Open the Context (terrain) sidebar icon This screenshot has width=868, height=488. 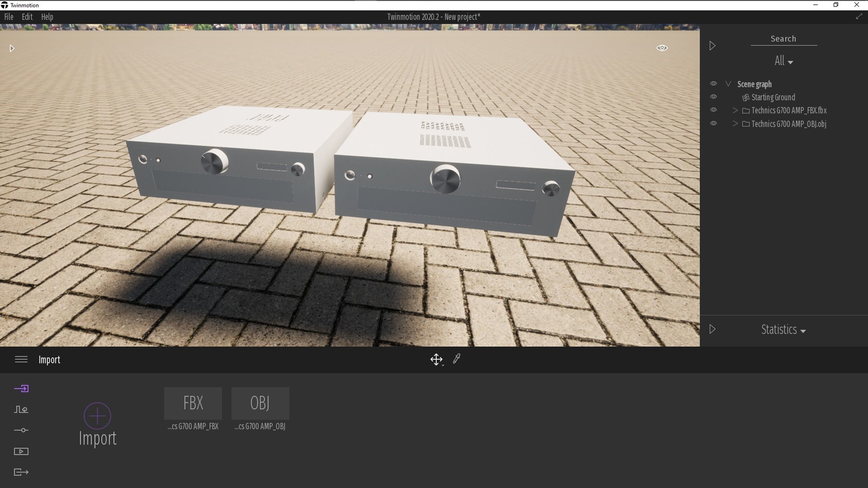(x=21, y=409)
